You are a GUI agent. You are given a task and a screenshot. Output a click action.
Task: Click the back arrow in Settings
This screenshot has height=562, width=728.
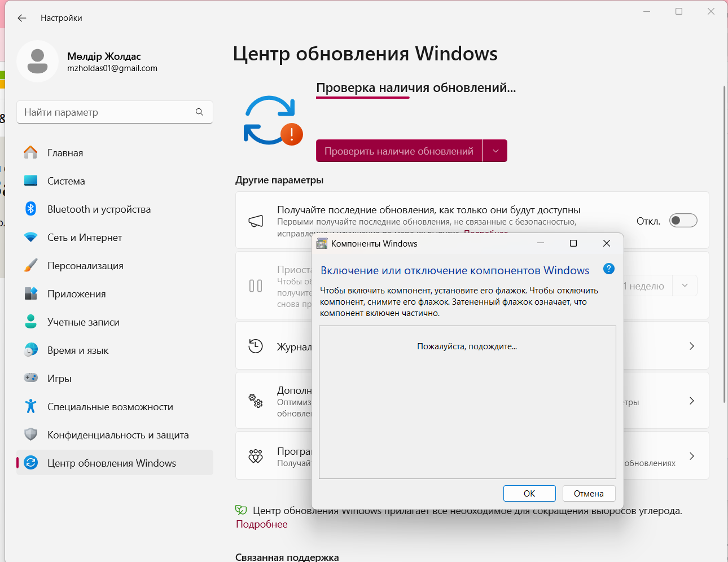22,18
